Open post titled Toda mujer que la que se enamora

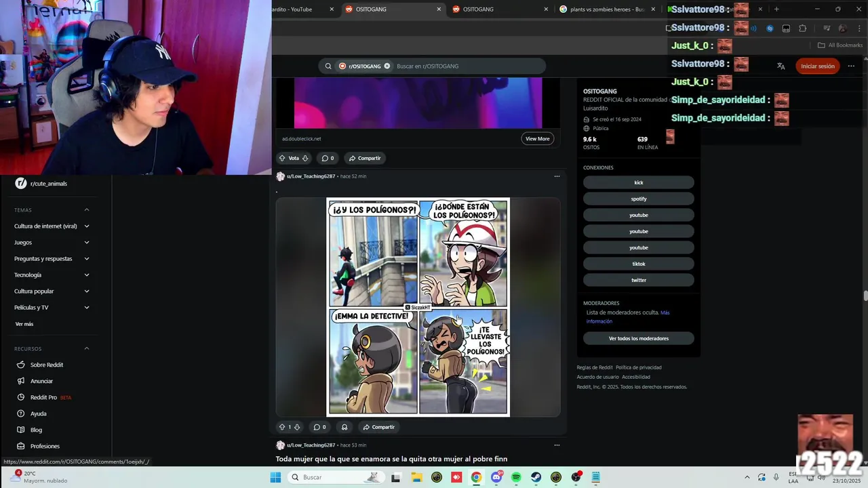391,459
